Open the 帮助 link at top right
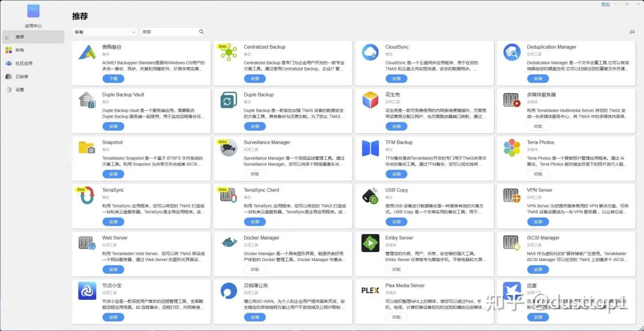This screenshot has width=644, height=331. (606, 4)
